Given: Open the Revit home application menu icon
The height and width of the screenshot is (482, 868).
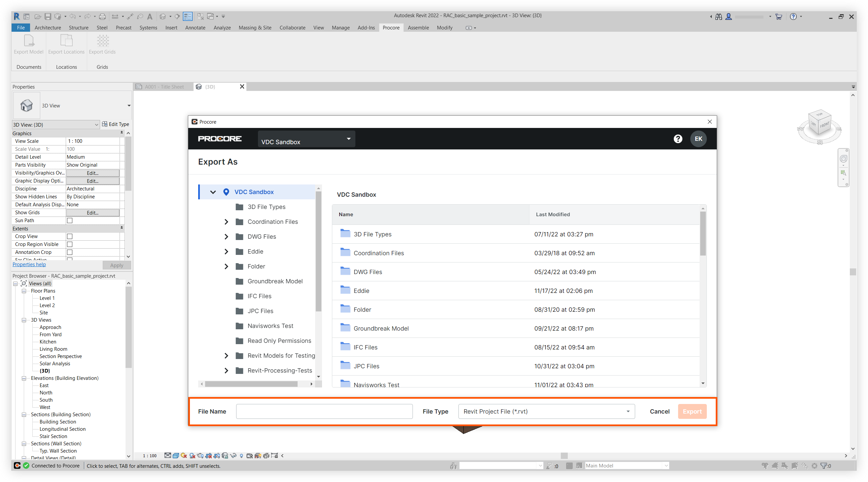Looking at the screenshot, I should pyautogui.click(x=17, y=16).
